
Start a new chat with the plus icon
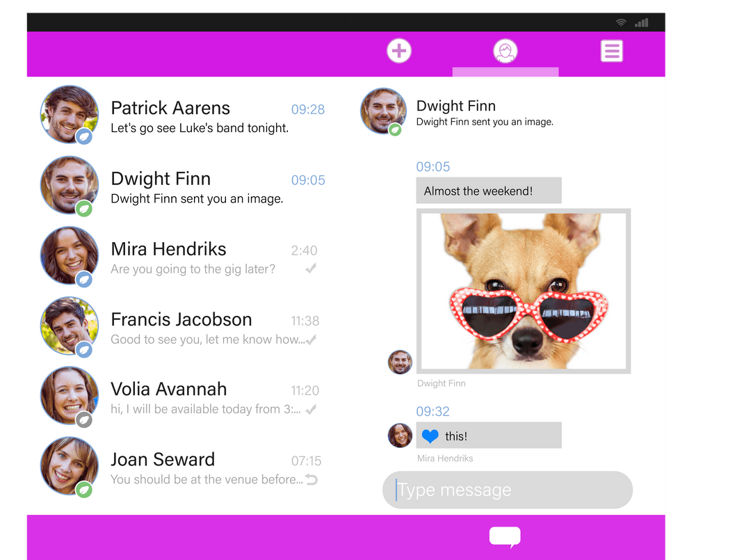click(399, 50)
